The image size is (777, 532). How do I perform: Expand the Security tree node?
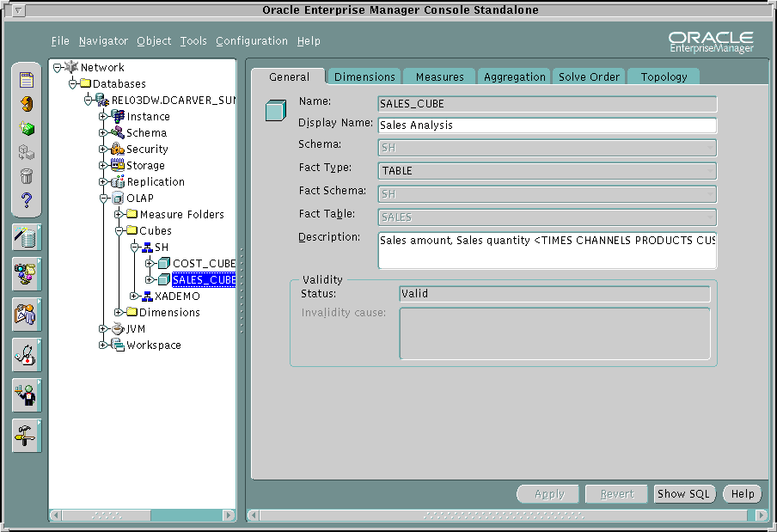click(103, 149)
